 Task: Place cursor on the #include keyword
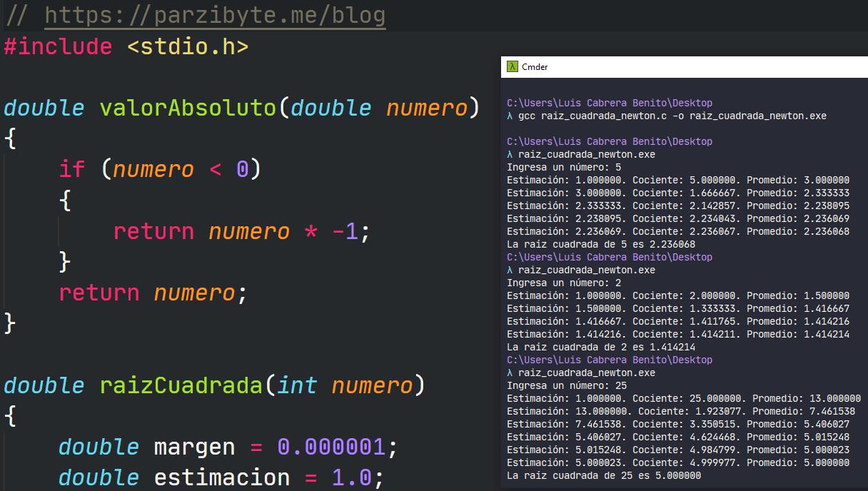[x=58, y=47]
